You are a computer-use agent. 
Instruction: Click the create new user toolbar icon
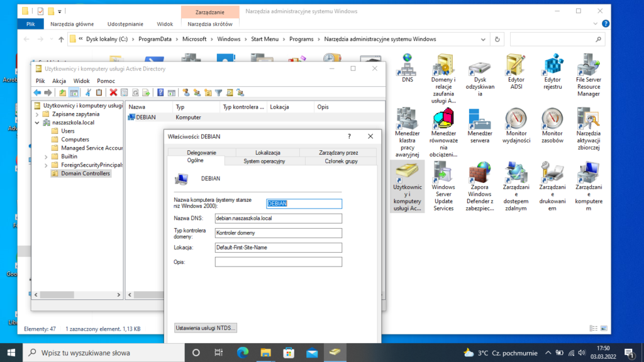point(187,92)
